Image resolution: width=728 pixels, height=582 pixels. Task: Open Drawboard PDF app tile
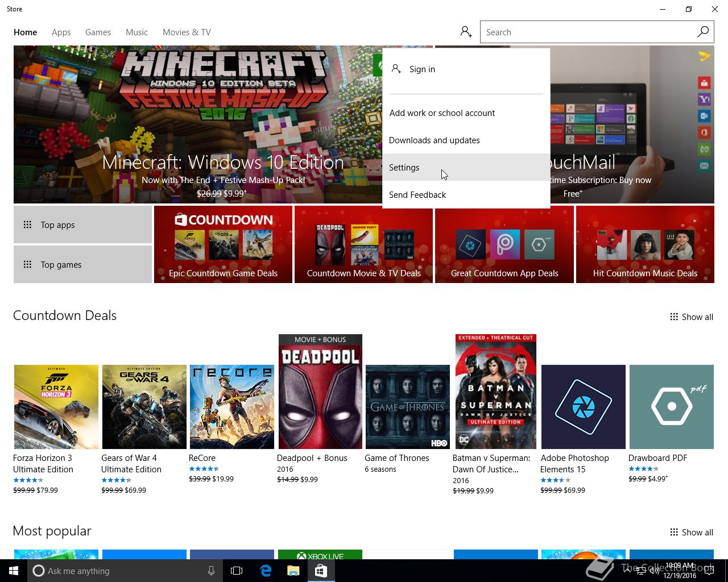click(x=672, y=407)
